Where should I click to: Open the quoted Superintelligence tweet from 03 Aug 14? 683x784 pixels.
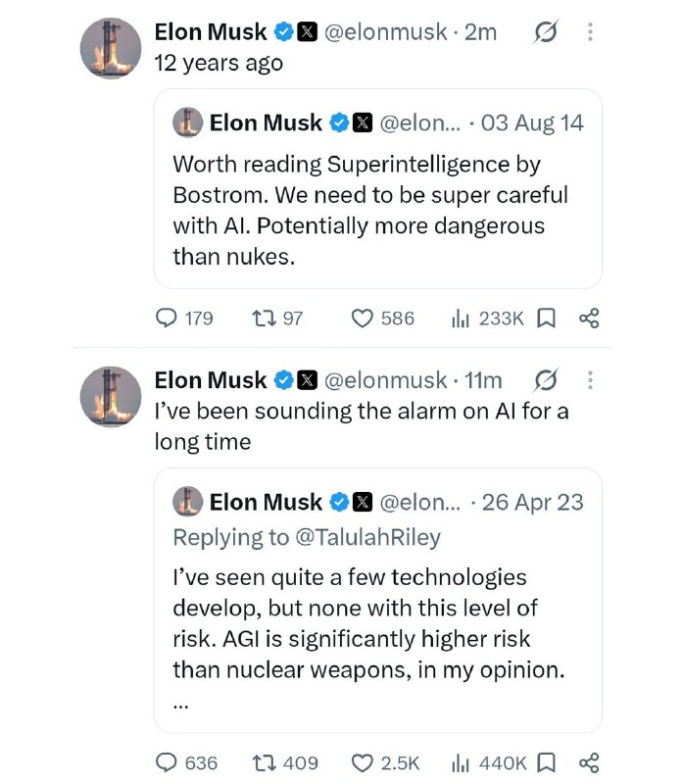click(378, 188)
